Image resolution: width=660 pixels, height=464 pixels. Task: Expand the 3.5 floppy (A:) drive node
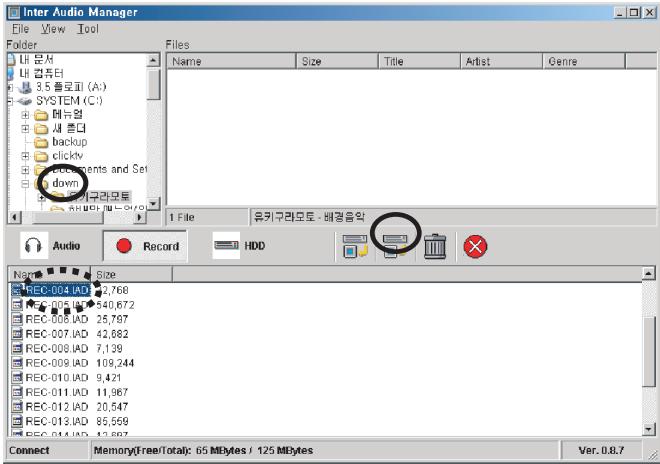coord(10,88)
